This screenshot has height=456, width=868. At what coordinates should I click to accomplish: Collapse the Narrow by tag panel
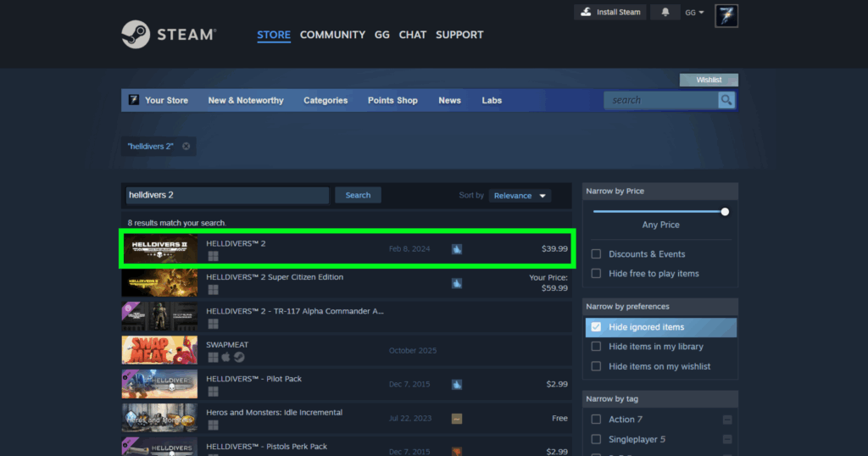tap(659, 399)
